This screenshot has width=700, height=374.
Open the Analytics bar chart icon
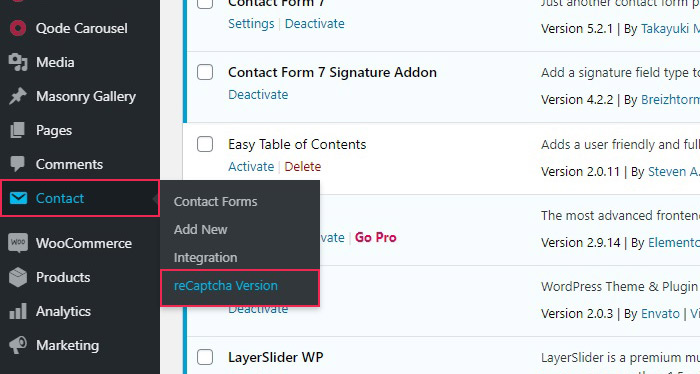[18, 311]
